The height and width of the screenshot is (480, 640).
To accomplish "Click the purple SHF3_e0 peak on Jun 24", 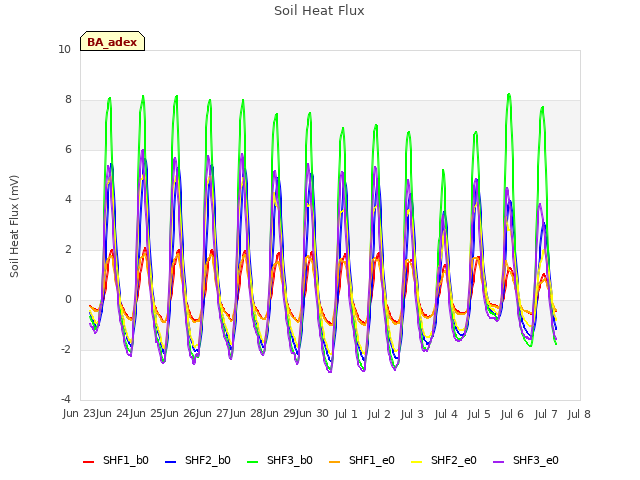I will (x=142, y=150).
